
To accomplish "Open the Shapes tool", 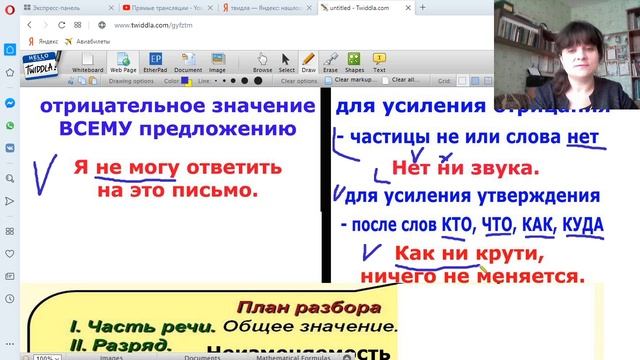I will 354,62.
